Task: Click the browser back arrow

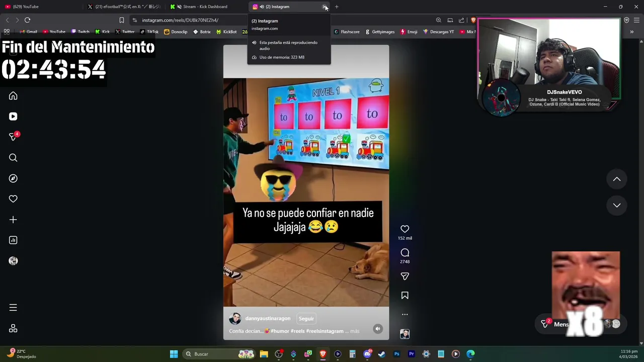Action: [7, 20]
